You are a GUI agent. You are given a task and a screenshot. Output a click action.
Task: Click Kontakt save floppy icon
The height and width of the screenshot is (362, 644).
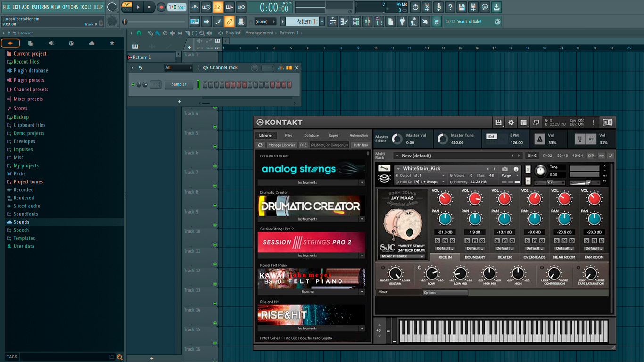[498, 123]
